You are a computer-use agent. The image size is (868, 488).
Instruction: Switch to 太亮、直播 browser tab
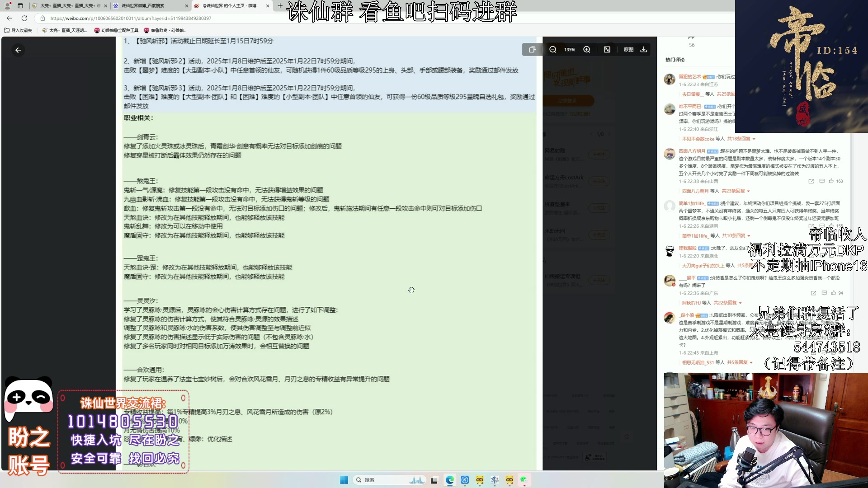[70, 5]
